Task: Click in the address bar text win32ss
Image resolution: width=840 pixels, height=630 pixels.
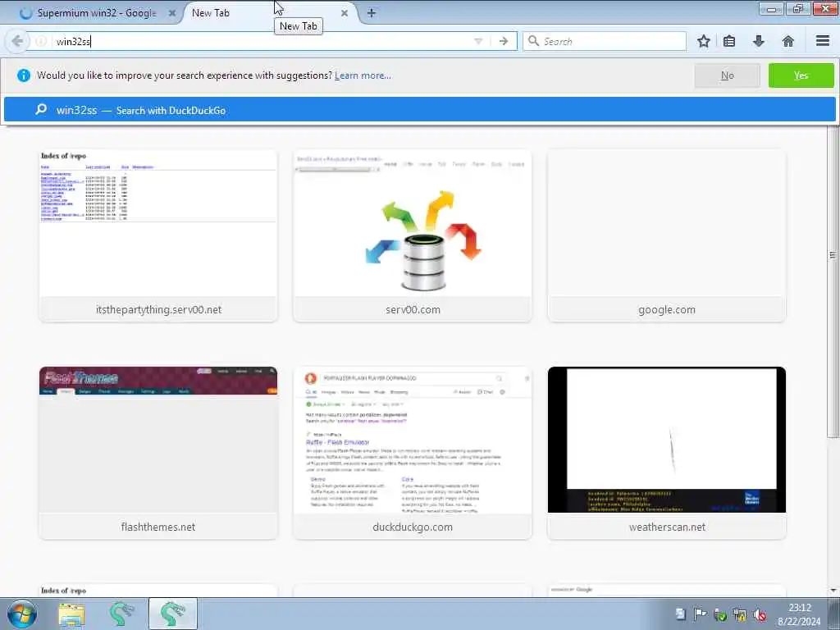Action: point(73,41)
